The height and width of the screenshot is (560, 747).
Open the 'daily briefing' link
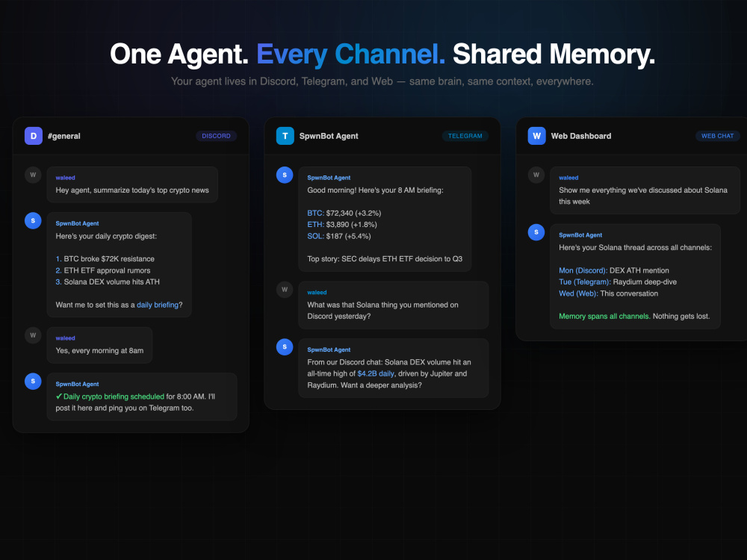(157, 305)
